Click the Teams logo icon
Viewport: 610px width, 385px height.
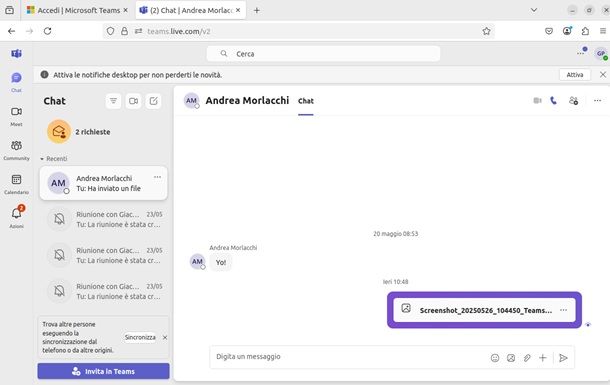coord(16,54)
